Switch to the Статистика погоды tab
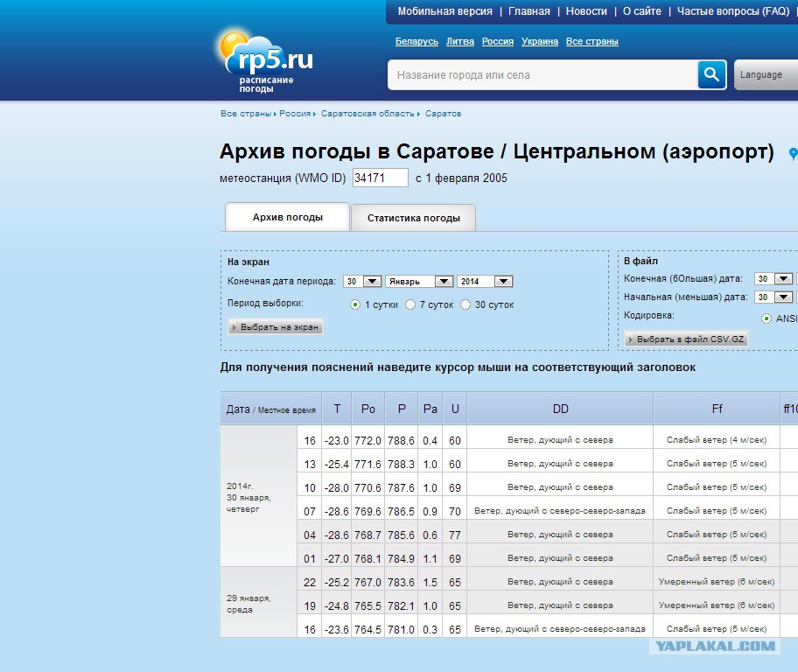The image size is (798, 672). coord(413,218)
